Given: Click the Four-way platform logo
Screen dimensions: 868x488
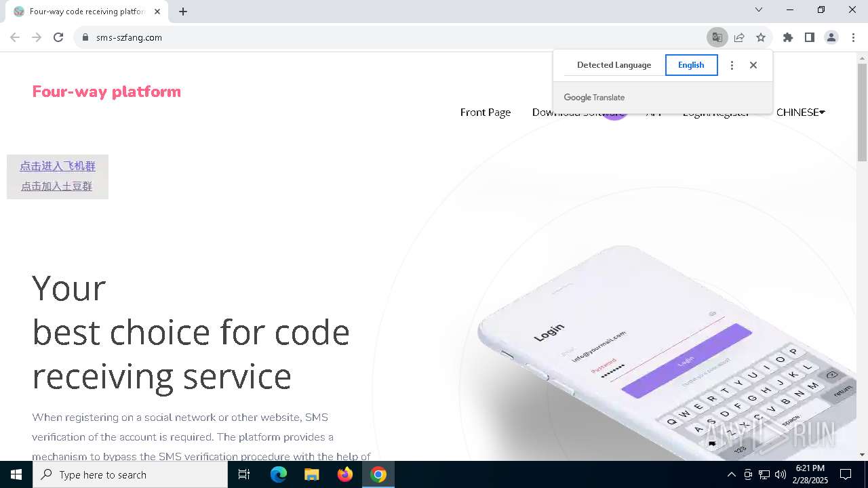Looking at the screenshot, I should (106, 91).
